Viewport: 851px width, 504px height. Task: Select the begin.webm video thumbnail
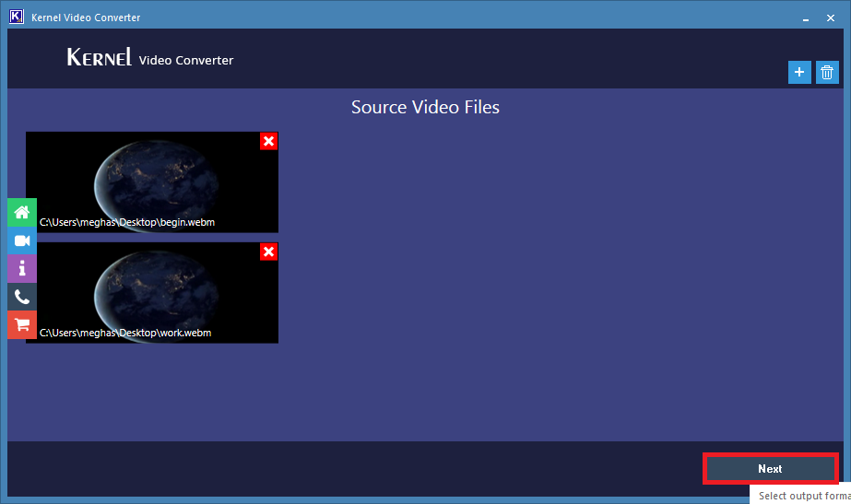point(152,182)
